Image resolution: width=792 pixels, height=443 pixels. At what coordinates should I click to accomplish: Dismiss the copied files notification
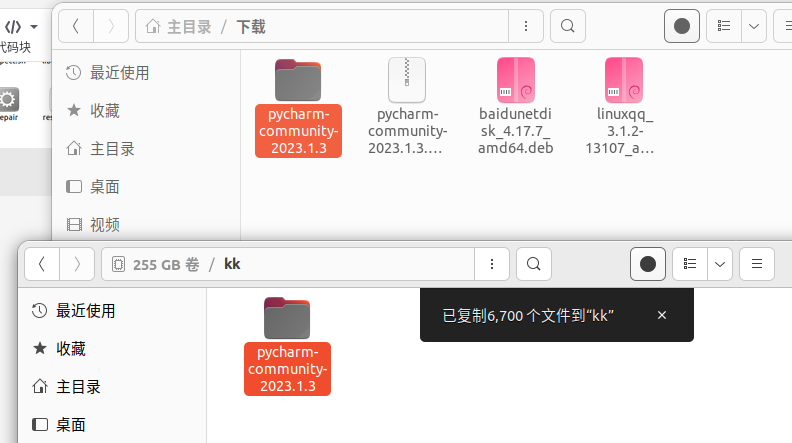pyautogui.click(x=662, y=315)
